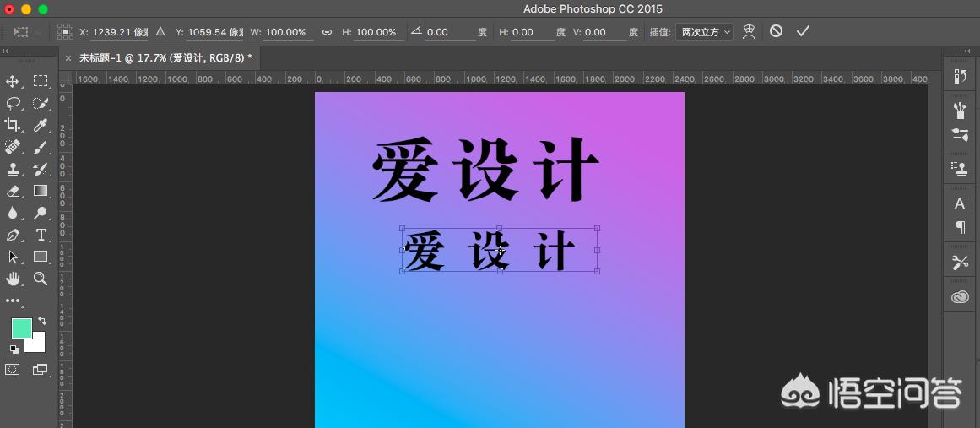Click the X position field
This screenshot has width=980, height=428.
pyautogui.click(x=119, y=32)
